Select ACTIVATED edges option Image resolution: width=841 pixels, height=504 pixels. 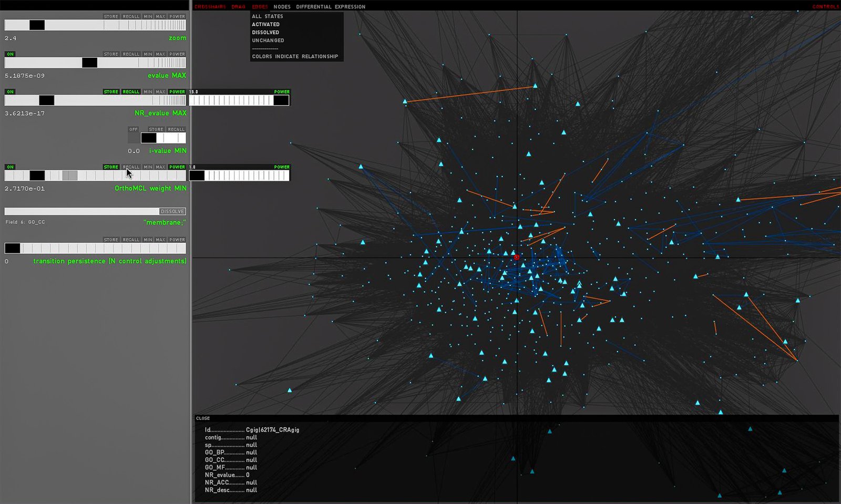pyautogui.click(x=265, y=24)
